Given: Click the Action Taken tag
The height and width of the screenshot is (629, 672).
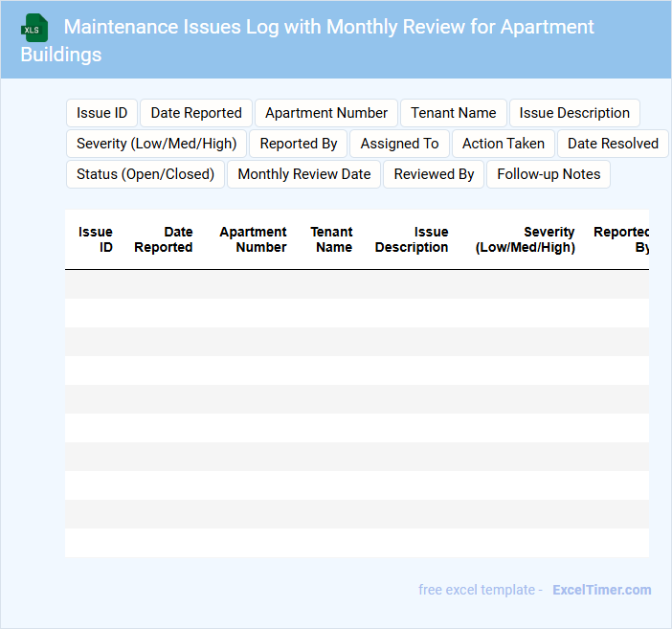Looking at the screenshot, I should click(504, 144).
